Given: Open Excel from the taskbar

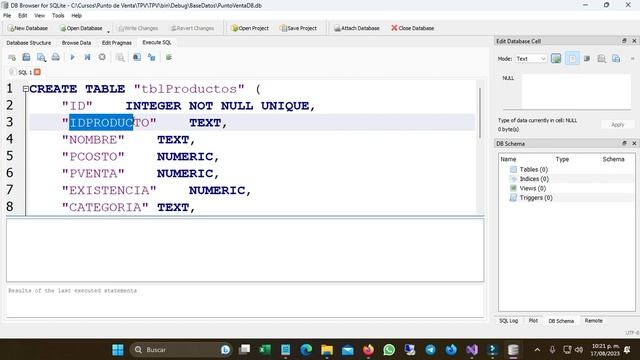Looking at the screenshot, I should click(264, 350).
